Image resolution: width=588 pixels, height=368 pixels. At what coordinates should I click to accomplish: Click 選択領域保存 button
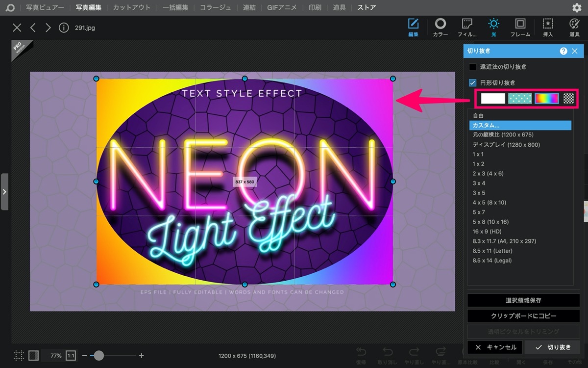(523, 300)
